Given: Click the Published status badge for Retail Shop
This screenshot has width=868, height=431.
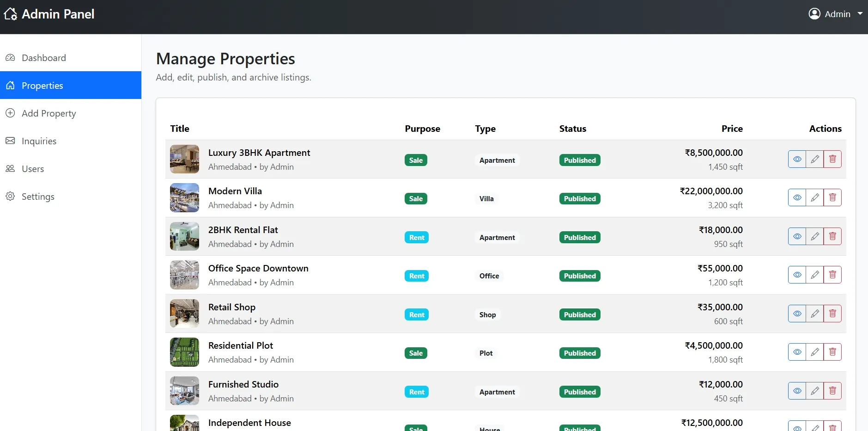Looking at the screenshot, I should point(579,314).
